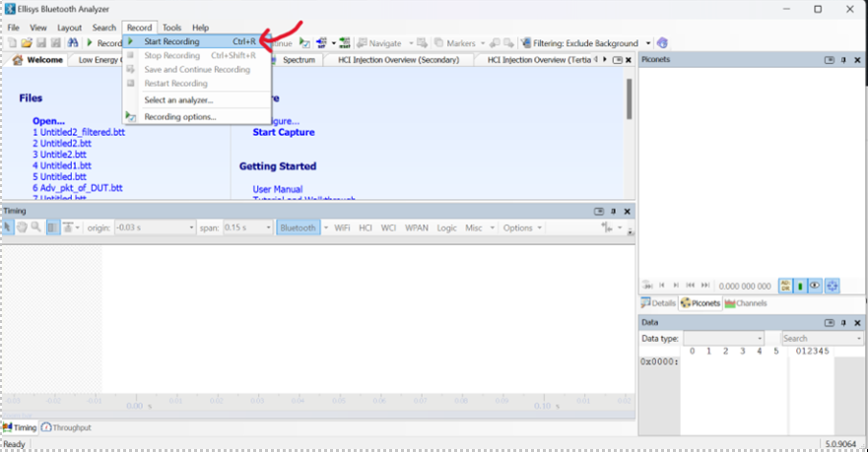
Task: Click the globe icon right of Filtering
Action: (x=662, y=43)
